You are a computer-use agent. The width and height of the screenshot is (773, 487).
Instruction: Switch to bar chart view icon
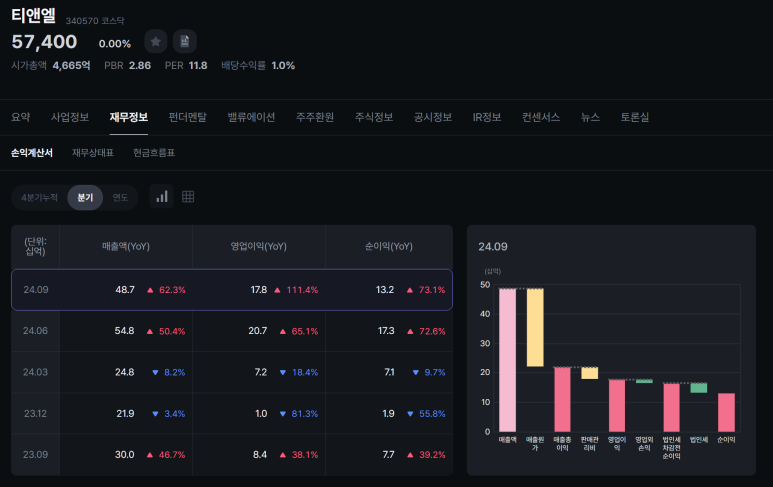(162, 197)
